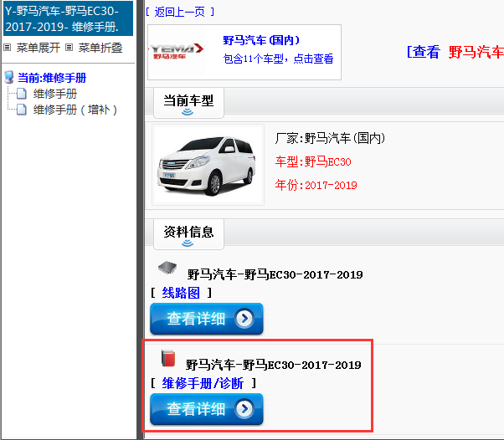Viewport: 504px width, 440px height.
Task: Click the Y-野马汽车-野马EC30-2017-2019-维修手册 title header
Action: (x=68, y=19)
